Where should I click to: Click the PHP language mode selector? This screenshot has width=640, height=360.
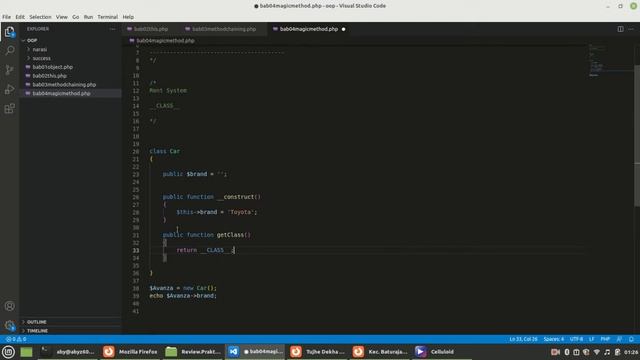pos(605,339)
